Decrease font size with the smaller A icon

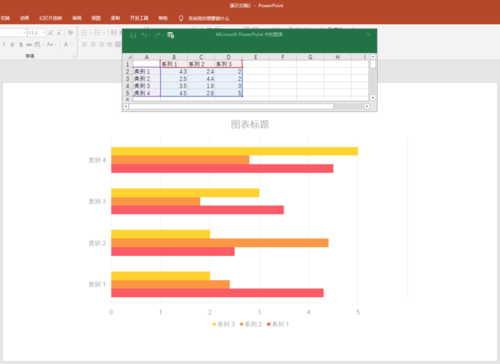click(x=59, y=33)
